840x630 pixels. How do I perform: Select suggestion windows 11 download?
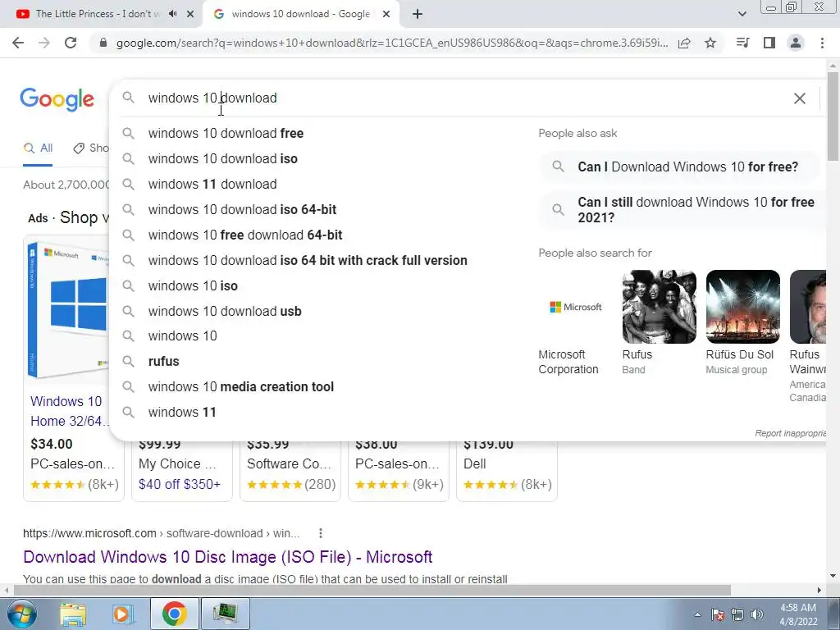212,185
